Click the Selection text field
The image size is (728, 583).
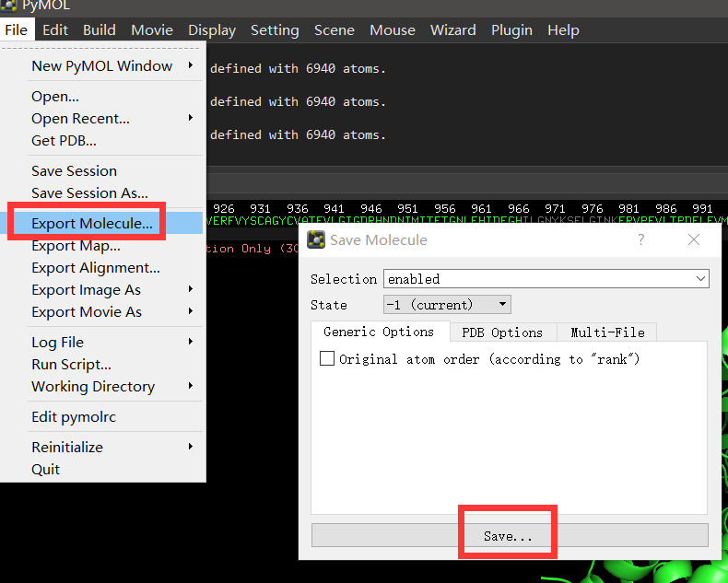tap(538, 279)
